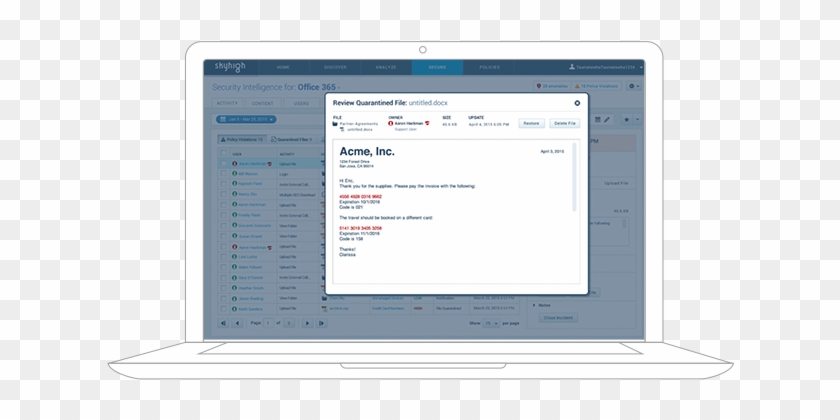Check the select-all checkbox in the table header
Screen dimensions: 840x420
pyautogui.click(x=224, y=153)
